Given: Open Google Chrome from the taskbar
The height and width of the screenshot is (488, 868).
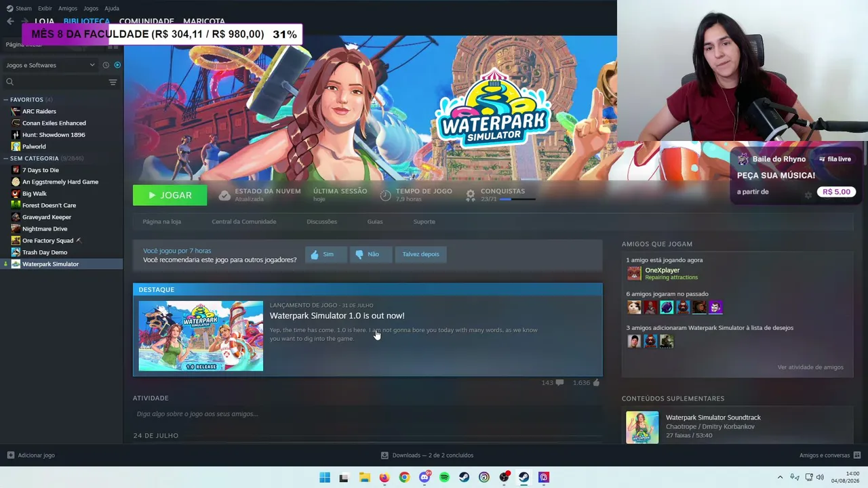Looking at the screenshot, I should pyautogui.click(x=404, y=477).
